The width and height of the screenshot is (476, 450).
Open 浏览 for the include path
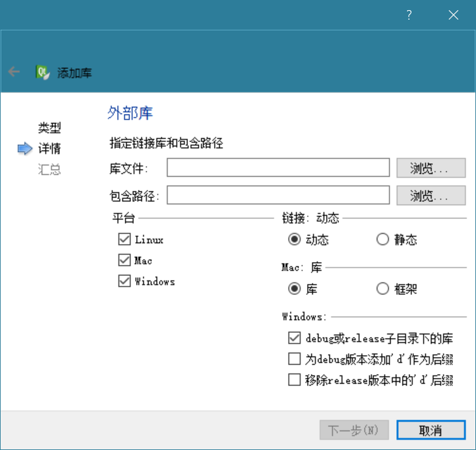coord(430,195)
